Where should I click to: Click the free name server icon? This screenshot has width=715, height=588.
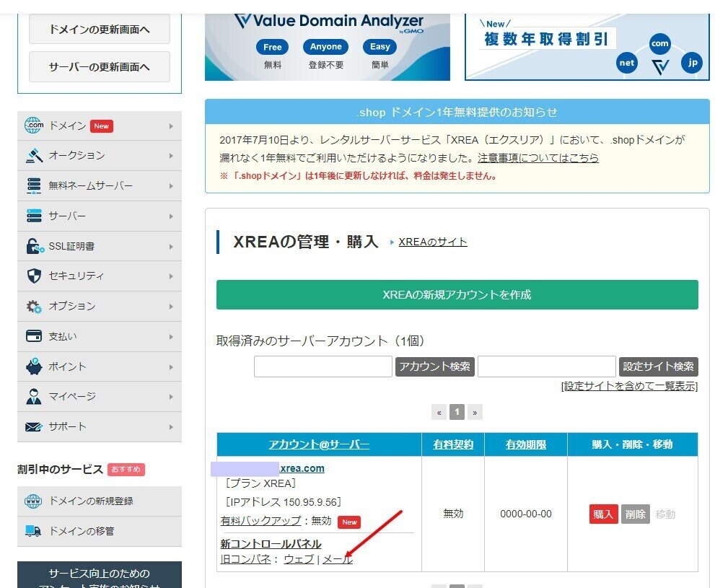(x=34, y=185)
